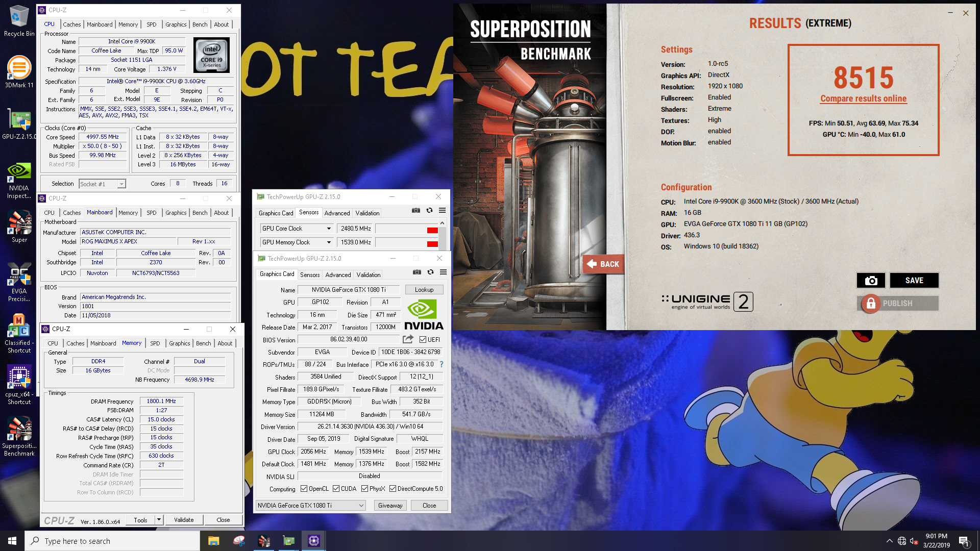Expand the GPU Core Clock sensor dropdown
Screen dimensions: 980x551
(329, 229)
